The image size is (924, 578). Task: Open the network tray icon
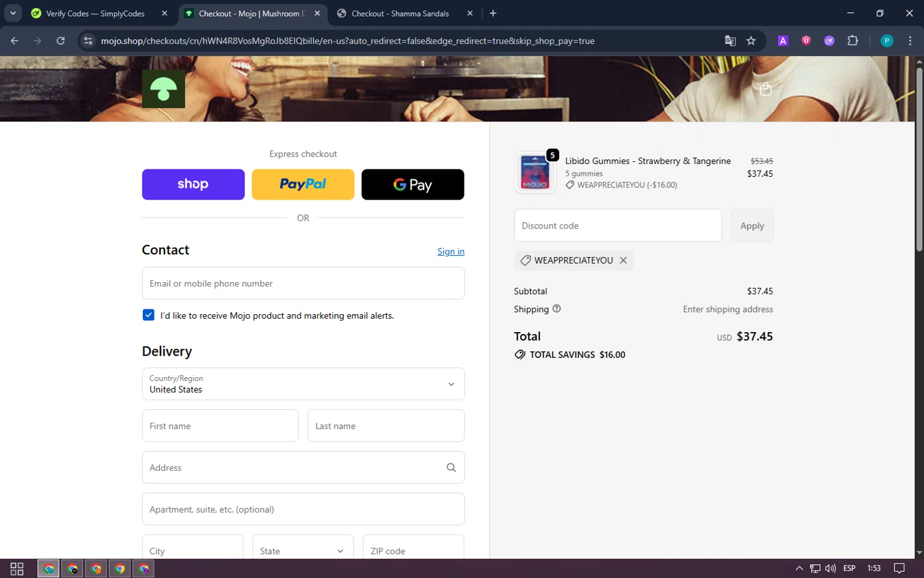pos(815,568)
